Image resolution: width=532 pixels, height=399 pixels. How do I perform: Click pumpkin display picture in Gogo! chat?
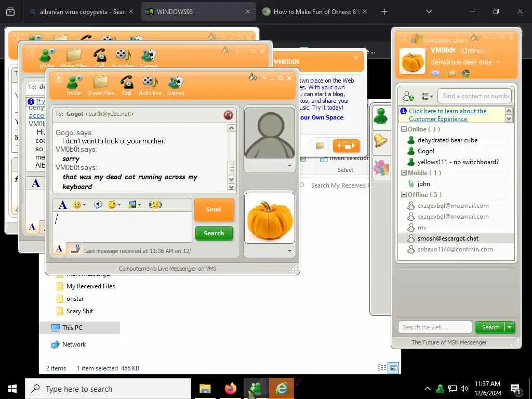(270, 218)
